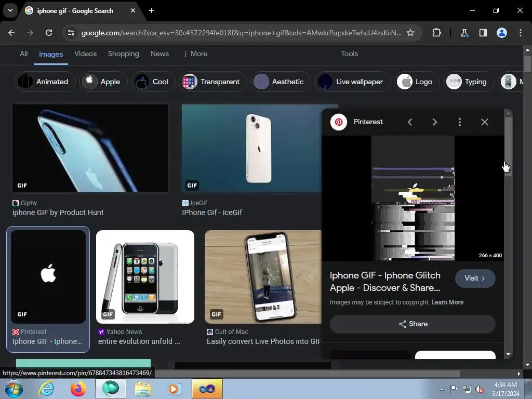This screenshot has width=532, height=399.
Task: Open preview panel three-dot options
Action: coord(460,122)
